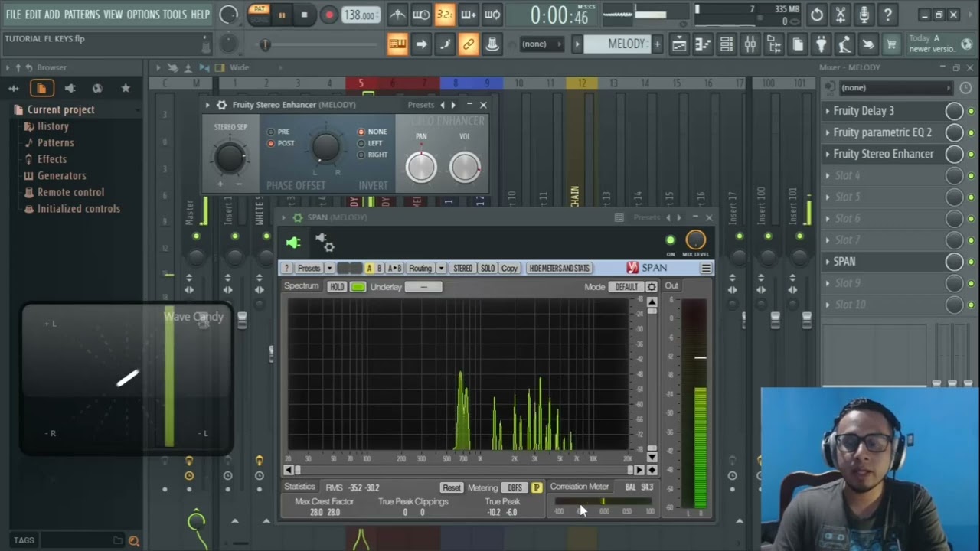Open Patterns in the browser
Viewport: 980px width, 551px height.
(x=55, y=142)
